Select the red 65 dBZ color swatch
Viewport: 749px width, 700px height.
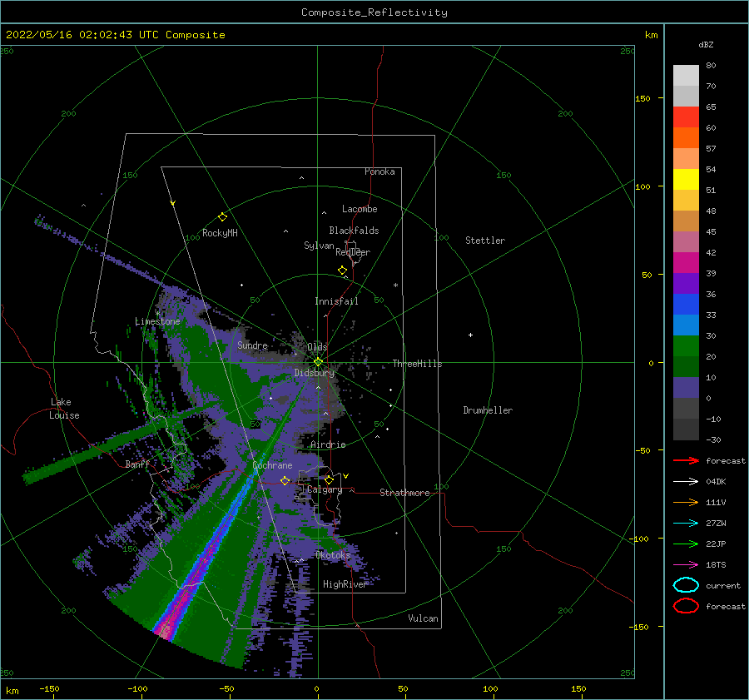click(x=686, y=117)
